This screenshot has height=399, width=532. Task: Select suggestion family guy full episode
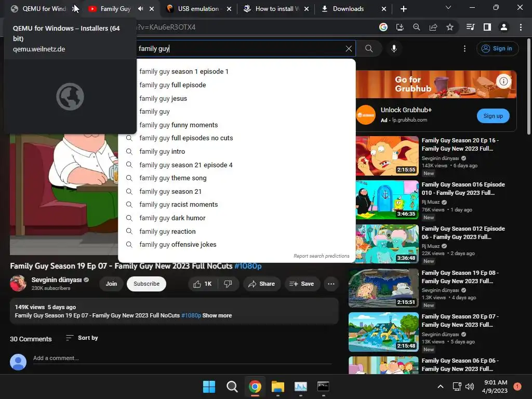[x=237, y=85]
